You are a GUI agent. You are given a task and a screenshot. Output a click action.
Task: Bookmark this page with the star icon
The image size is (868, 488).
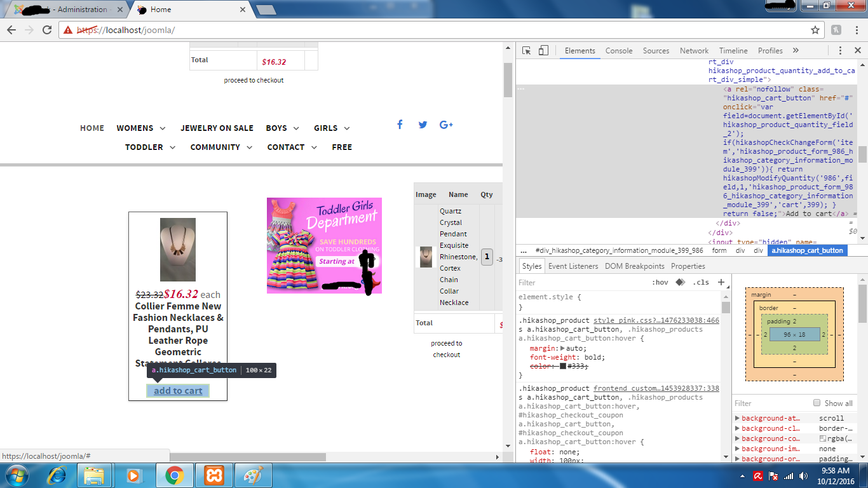[x=815, y=30]
